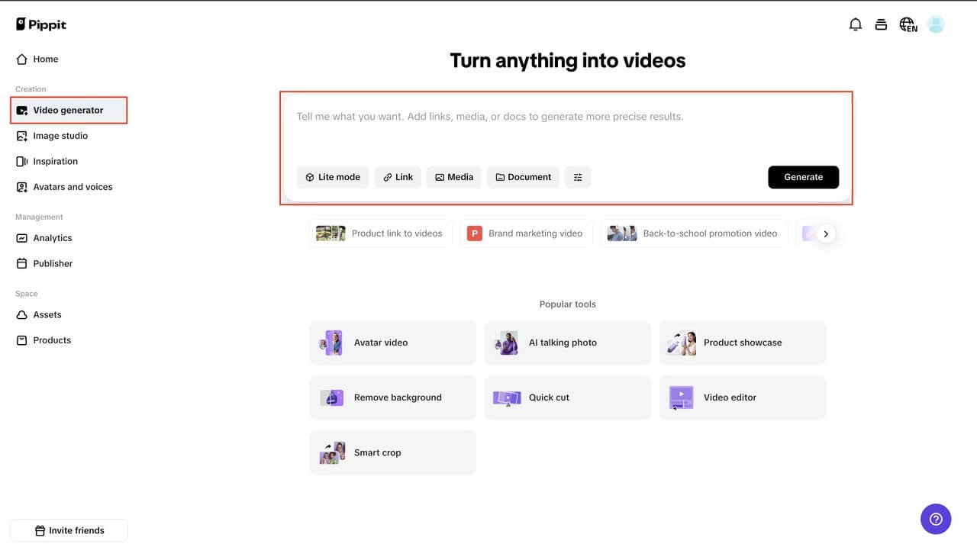Click Invite friends button
Image resolution: width=977 pixels, height=560 pixels.
pos(69,530)
